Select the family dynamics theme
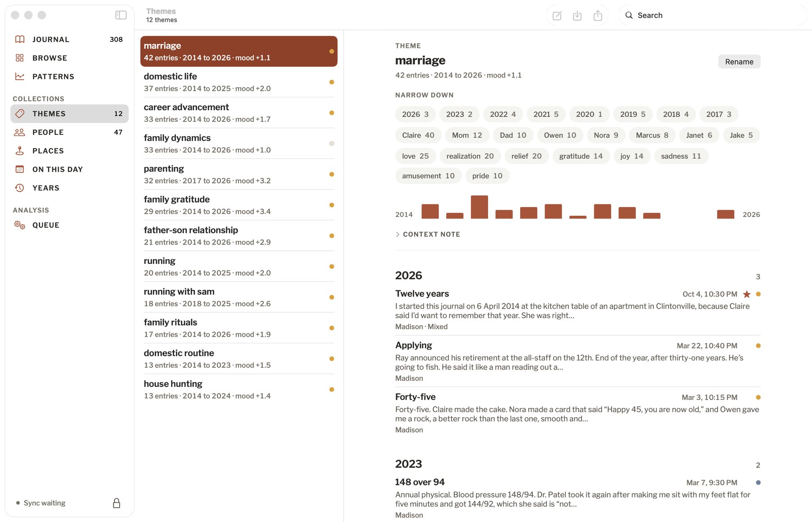Viewport: 812px width, 522px height. point(239,143)
